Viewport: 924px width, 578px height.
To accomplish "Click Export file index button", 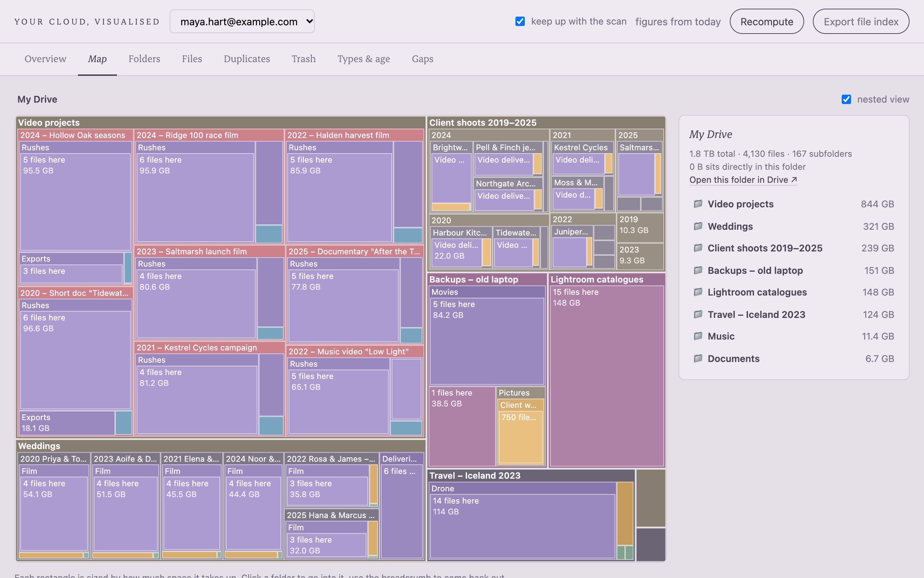I will pyautogui.click(x=860, y=21).
